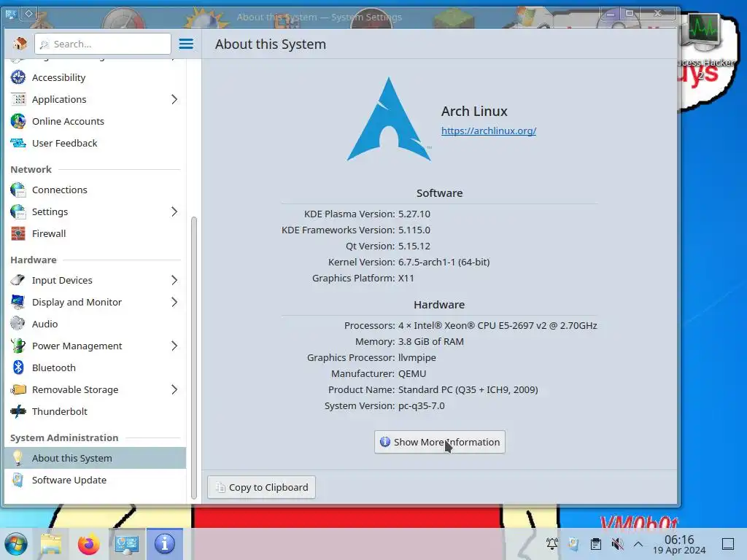Click the About this System lightbulb icon
Image resolution: width=747 pixels, height=560 pixels.
18,458
